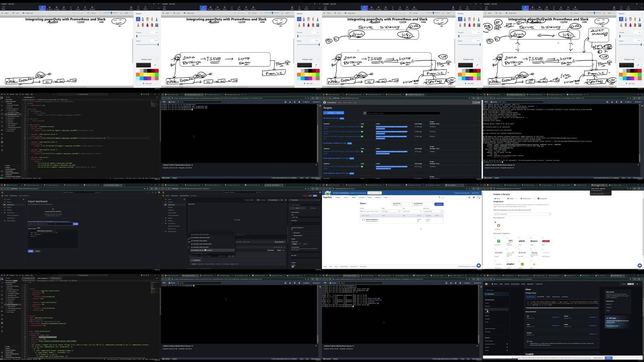Open Try MCP Packer for free link
This screenshot has height=362, width=644.
tap(613, 326)
